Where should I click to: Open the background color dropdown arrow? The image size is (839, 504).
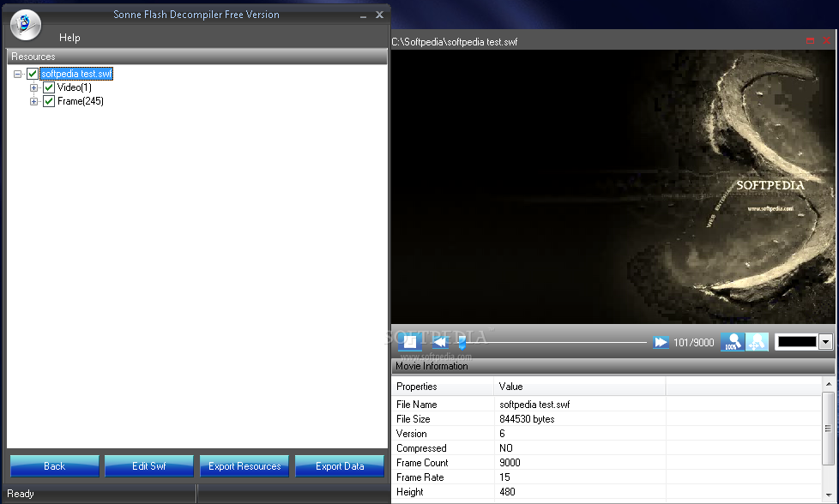pyautogui.click(x=825, y=342)
